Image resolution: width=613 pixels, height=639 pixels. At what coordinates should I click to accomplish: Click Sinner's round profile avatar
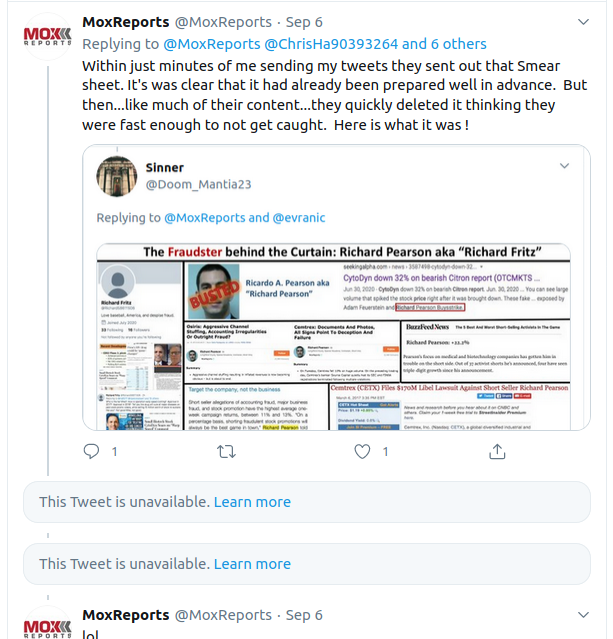click(x=117, y=176)
